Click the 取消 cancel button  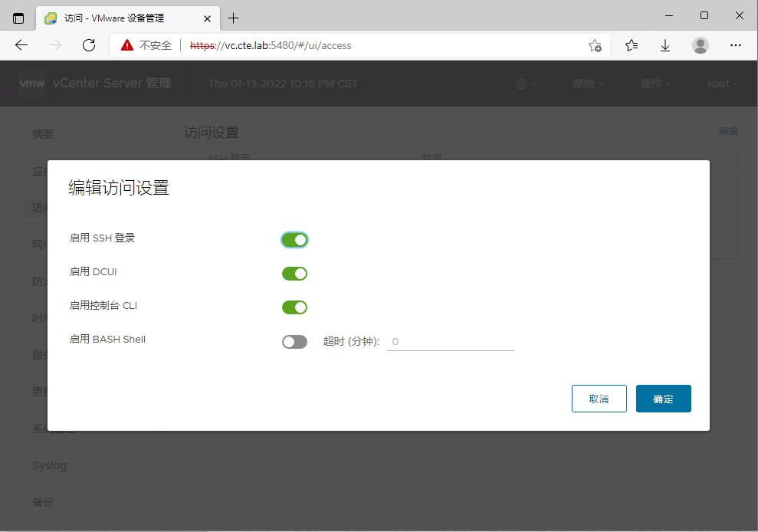pos(599,399)
